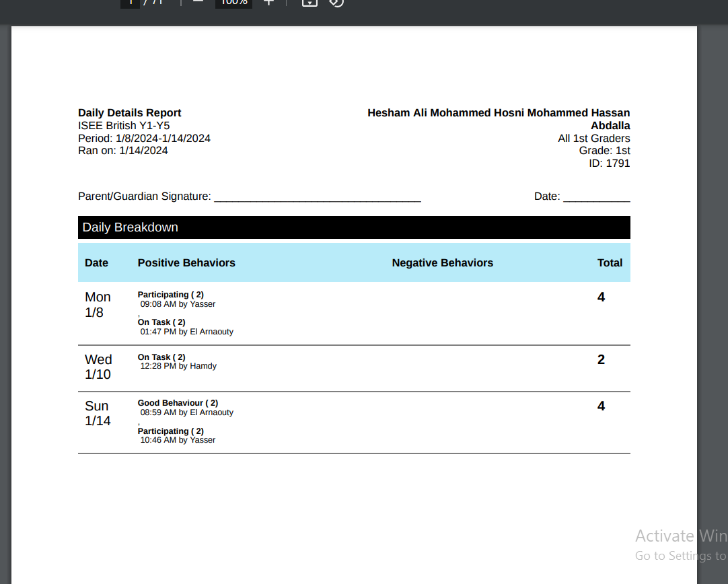
Task: Click the rotate page icon
Action: point(336,2)
